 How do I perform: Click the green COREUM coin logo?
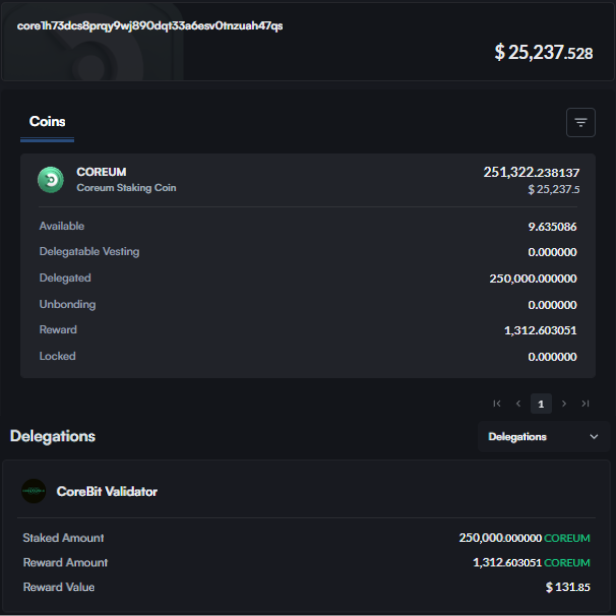[51, 179]
